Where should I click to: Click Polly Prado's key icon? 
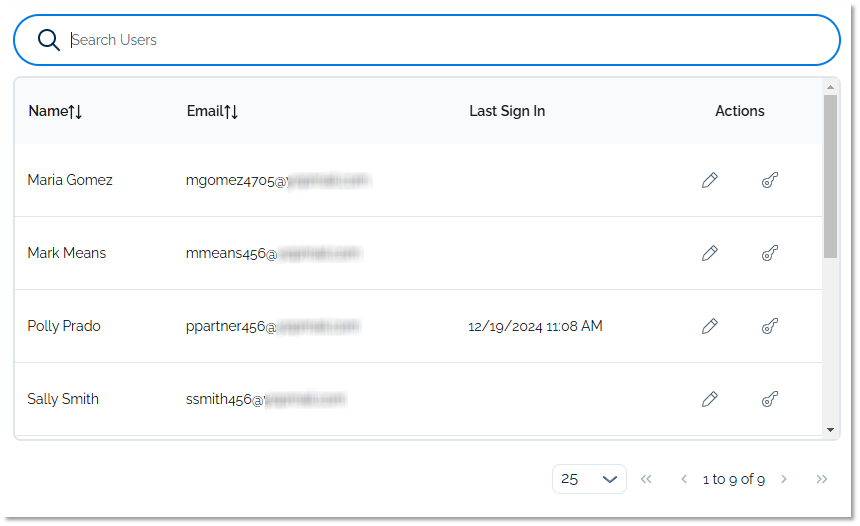click(769, 326)
